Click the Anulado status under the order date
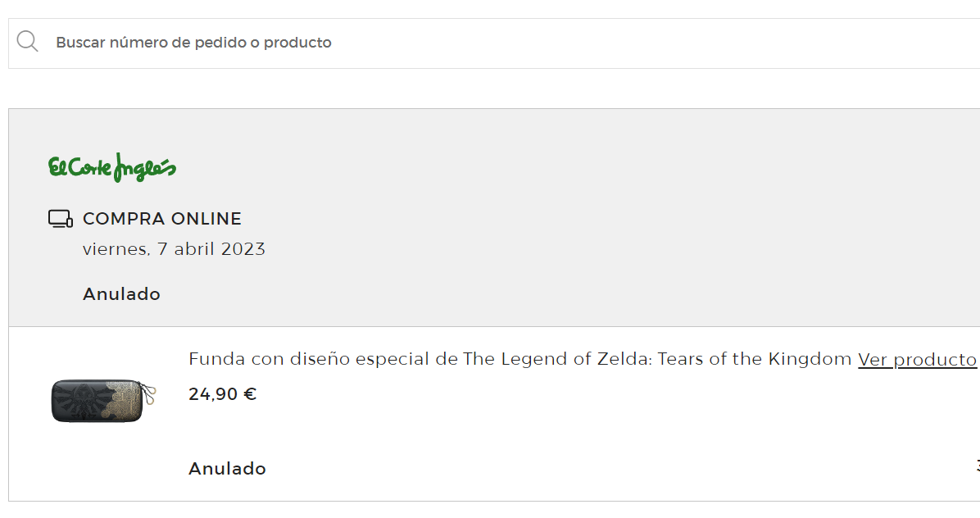The width and height of the screenshot is (980, 518). tap(121, 294)
